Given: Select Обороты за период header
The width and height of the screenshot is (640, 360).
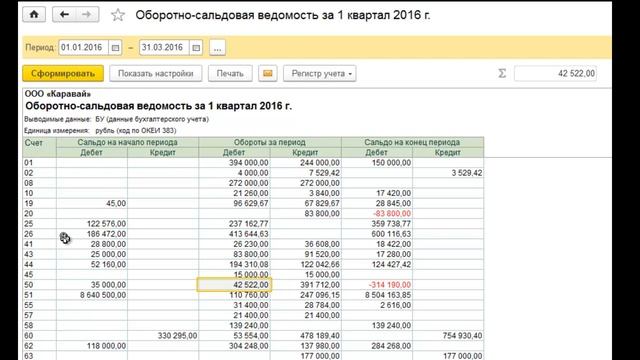Looking at the screenshot, I should click(270, 142).
